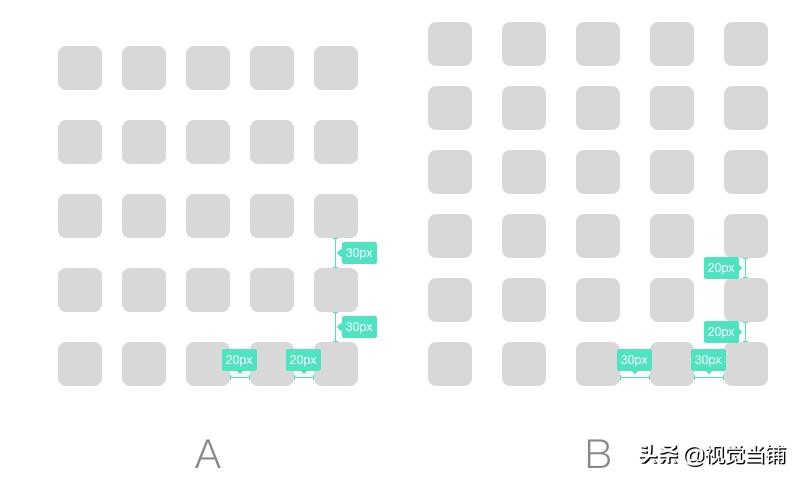Image resolution: width=800 pixels, height=479 pixels.
Task: Click the 头条 @视觉当铺 watermark text
Action: pyautogui.click(x=713, y=455)
